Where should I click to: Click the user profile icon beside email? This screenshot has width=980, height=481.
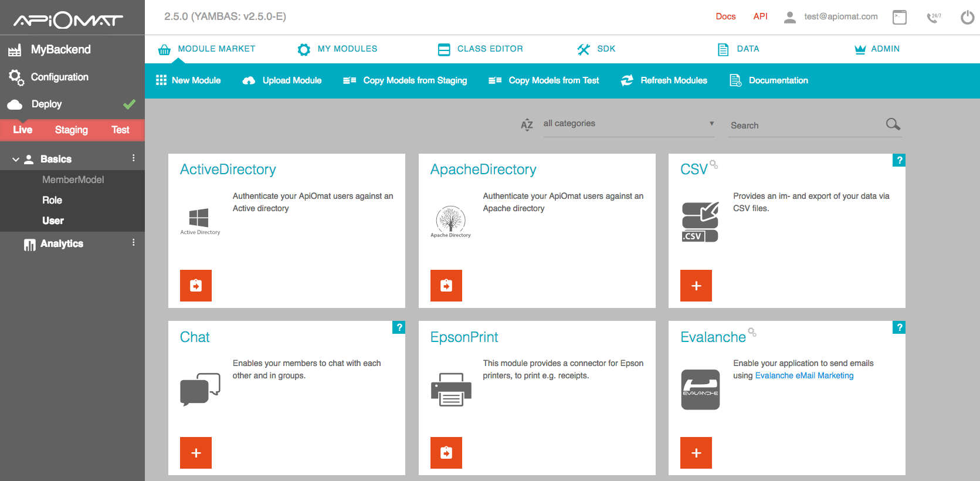789,17
